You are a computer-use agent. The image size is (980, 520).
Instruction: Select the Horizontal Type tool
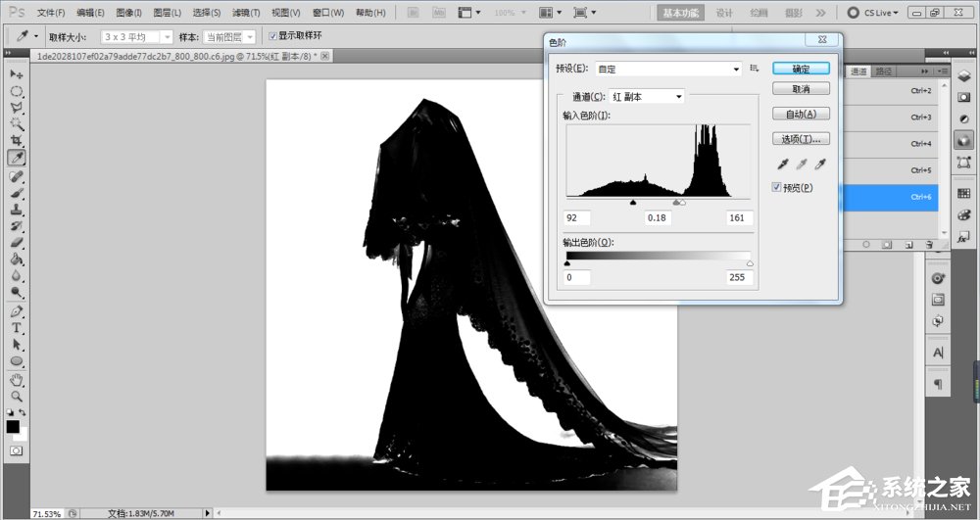[17, 328]
